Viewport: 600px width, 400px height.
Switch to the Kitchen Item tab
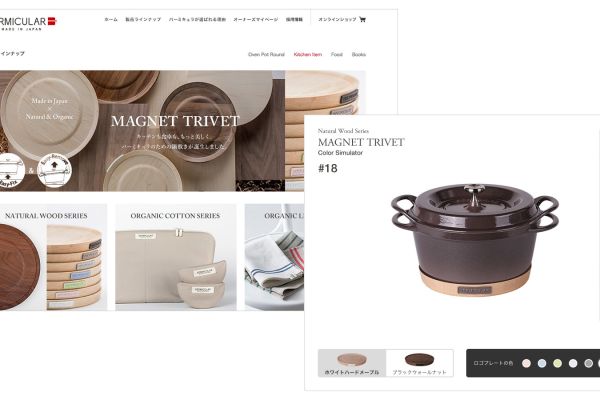tap(308, 54)
